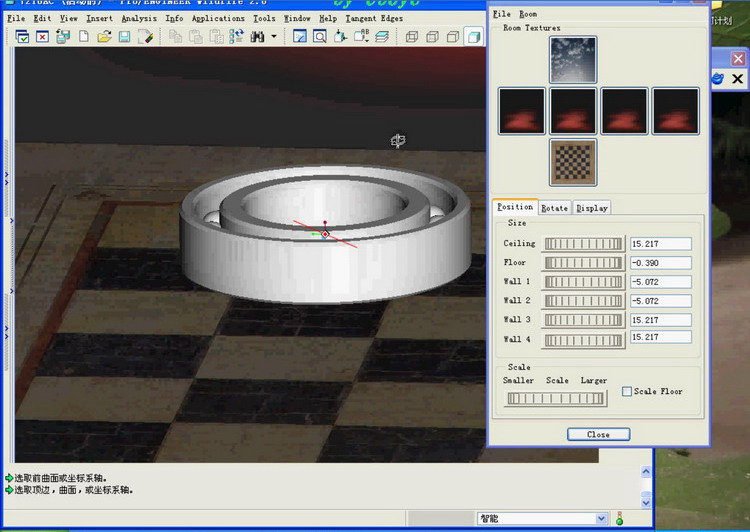The height and width of the screenshot is (532, 750).
Task: Click the Floor value input field
Action: tap(660, 263)
